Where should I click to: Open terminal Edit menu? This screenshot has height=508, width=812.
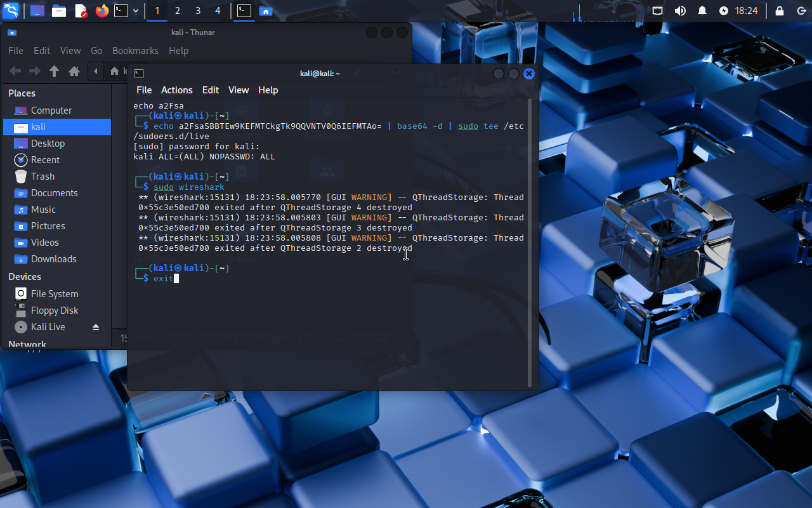[211, 90]
